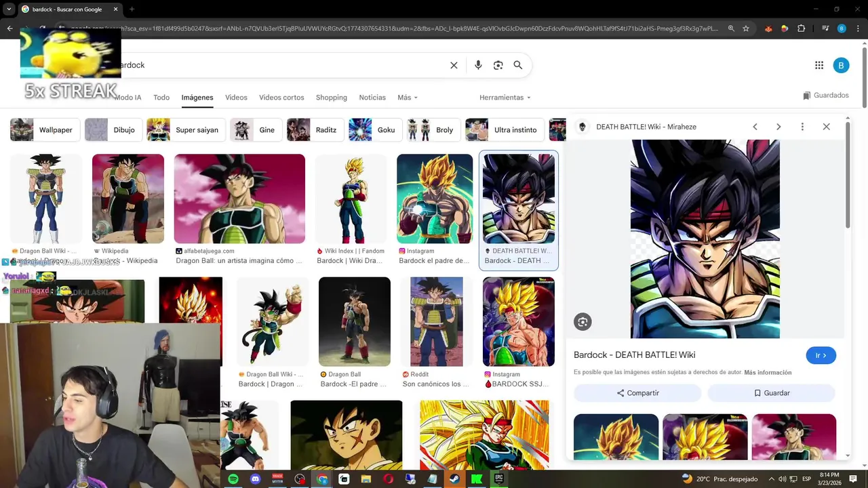Switch to the Shopping tab

click(x=332, y=98)
